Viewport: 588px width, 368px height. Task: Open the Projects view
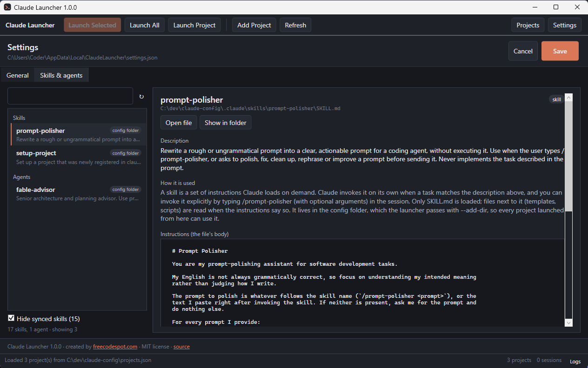528,25
